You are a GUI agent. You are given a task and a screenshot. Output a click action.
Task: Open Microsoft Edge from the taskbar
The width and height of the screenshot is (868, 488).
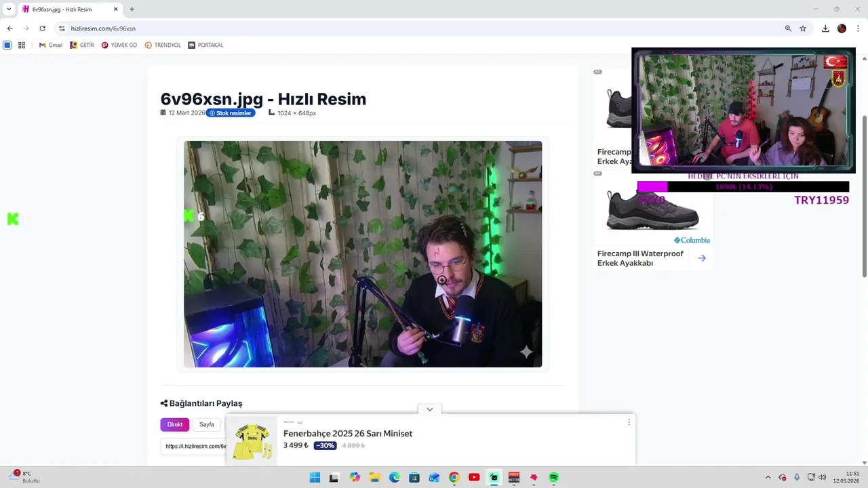(395, 478)
